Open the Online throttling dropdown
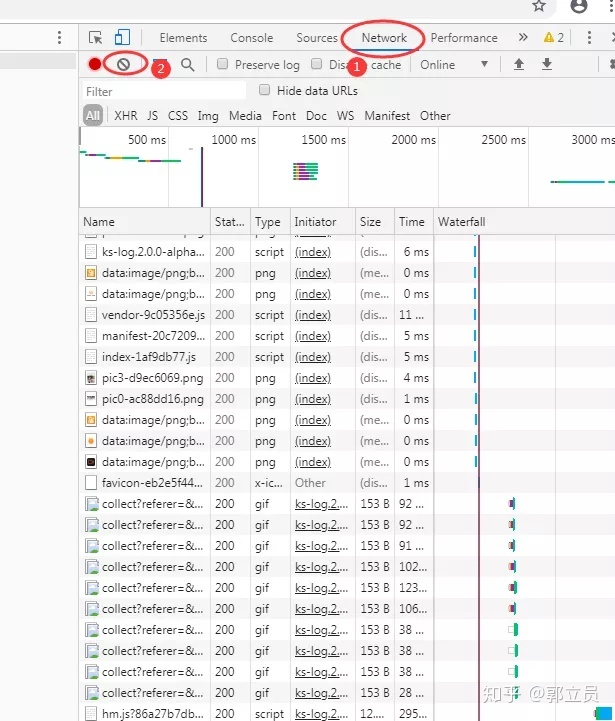 (x=454, y=64)
